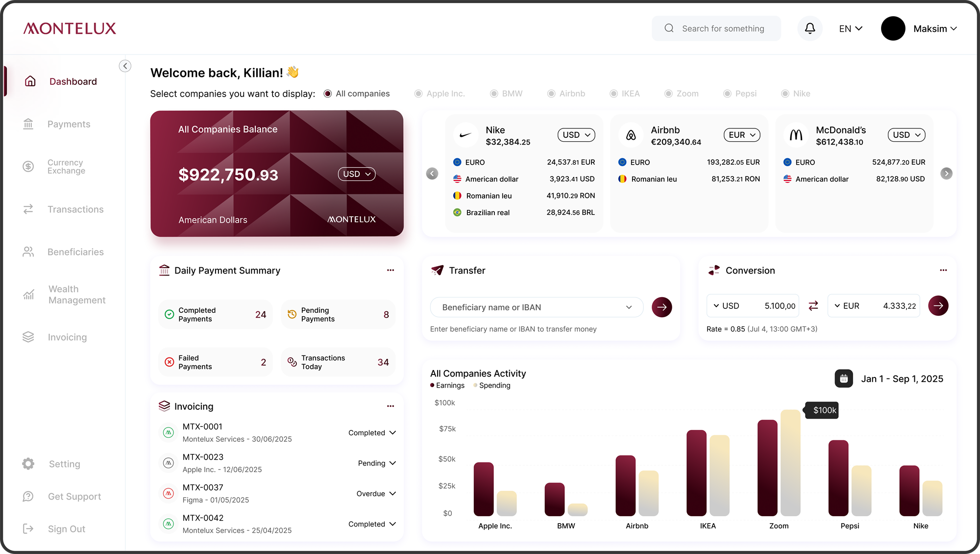This screenshot has width=980, height=554.
Task: Click Sign Out in the sidebar
Action: (x=54, y=529)
